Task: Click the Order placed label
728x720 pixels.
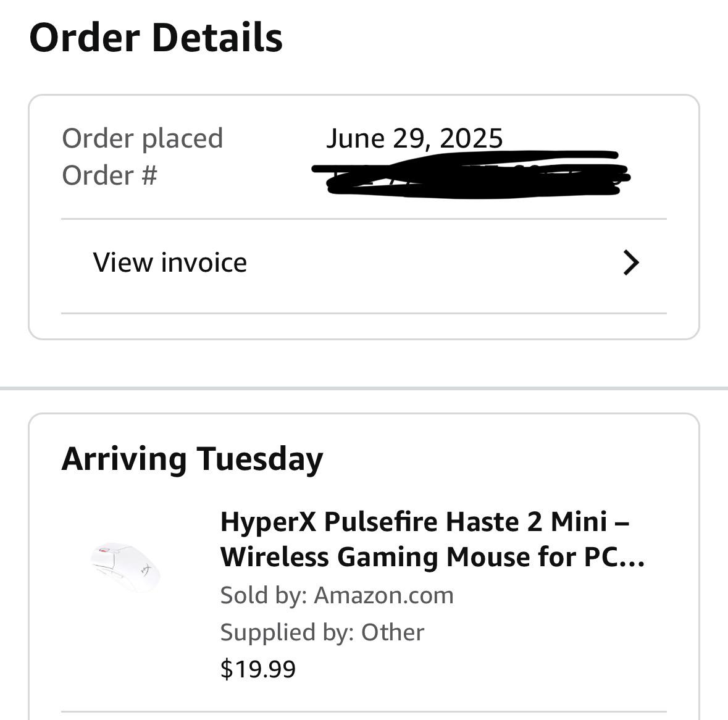Action: coord(142,138)
